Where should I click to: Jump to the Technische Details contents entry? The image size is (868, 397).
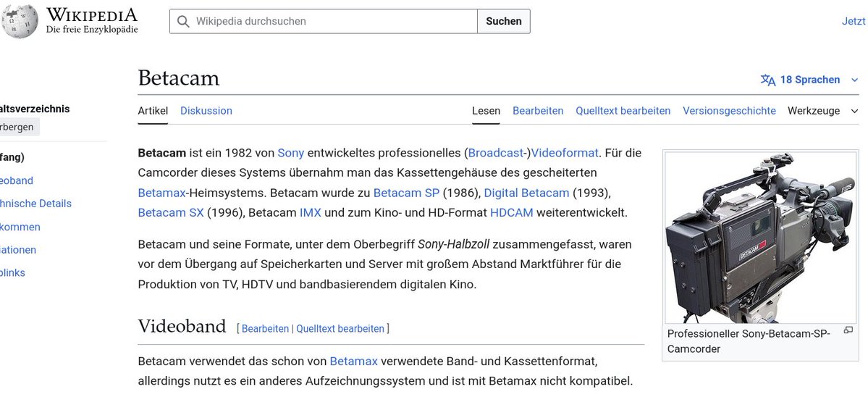point(35,204)
